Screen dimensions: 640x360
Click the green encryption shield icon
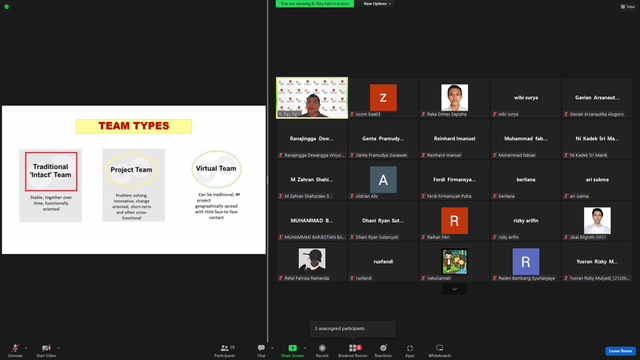coord(7,7)
